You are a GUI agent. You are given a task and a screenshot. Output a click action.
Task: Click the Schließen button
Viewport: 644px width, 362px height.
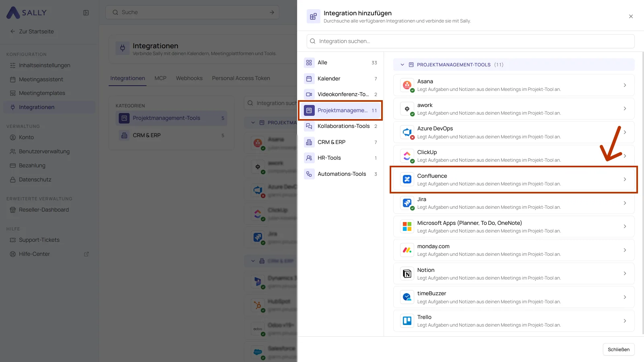click(x=619, y=350)
